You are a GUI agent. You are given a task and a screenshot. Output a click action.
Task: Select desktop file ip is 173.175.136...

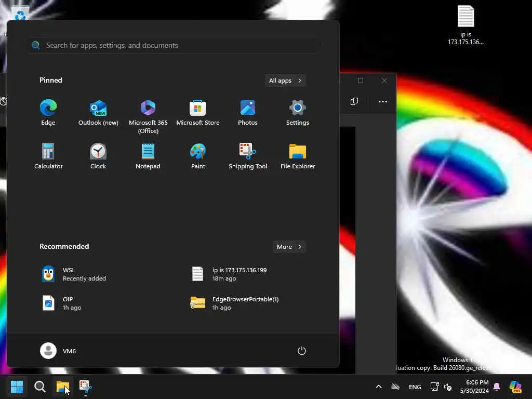coord(465,25)
